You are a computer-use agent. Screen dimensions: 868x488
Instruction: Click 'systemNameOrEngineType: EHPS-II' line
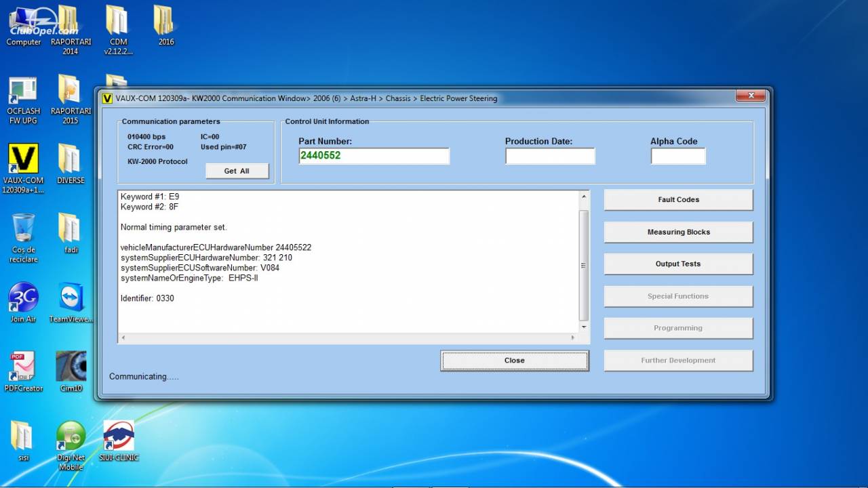(189, 278)
